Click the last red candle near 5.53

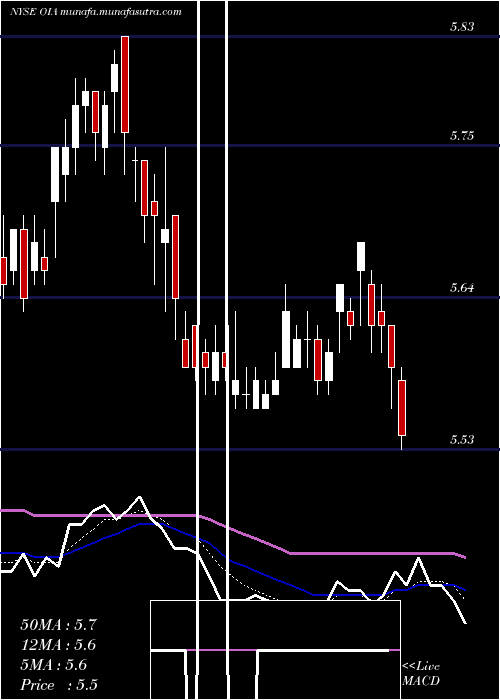click(x=402, y=408)
